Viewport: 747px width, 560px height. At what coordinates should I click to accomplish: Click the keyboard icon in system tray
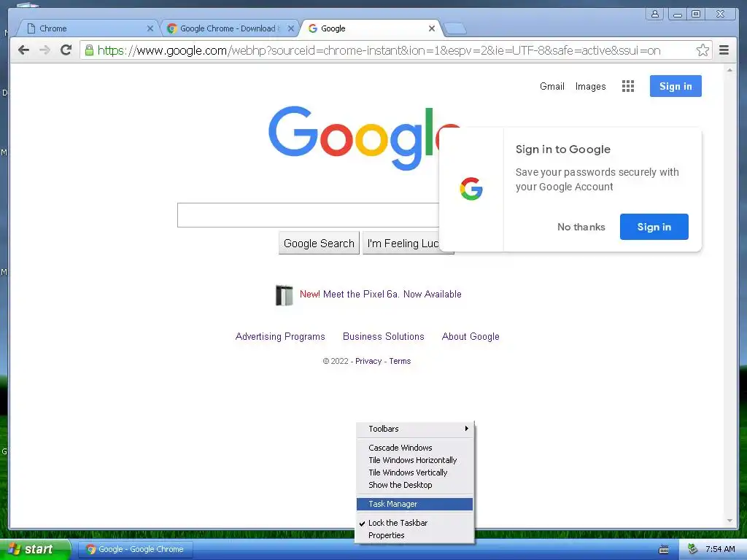coord(664,550)
